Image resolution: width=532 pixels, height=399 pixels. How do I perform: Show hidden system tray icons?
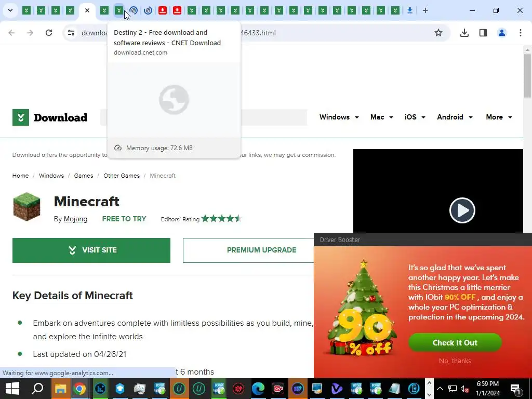point(440,389)
